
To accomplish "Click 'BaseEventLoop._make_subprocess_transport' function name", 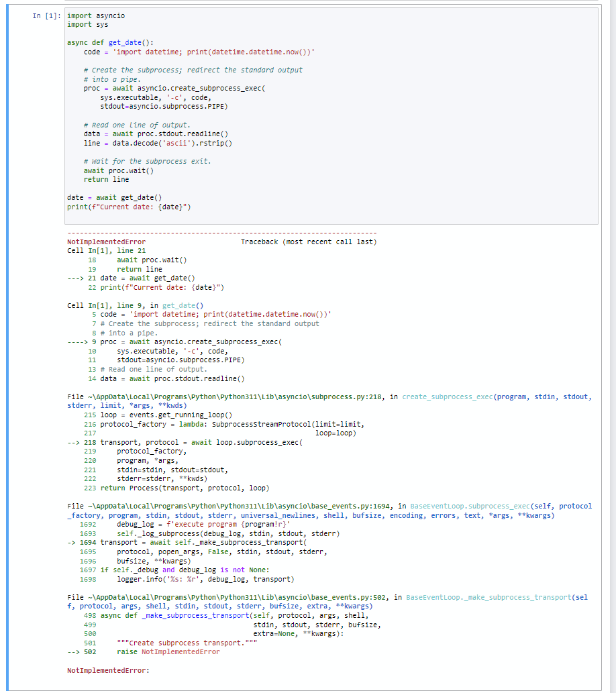I will pyautogui.click(x=489, y=598).
